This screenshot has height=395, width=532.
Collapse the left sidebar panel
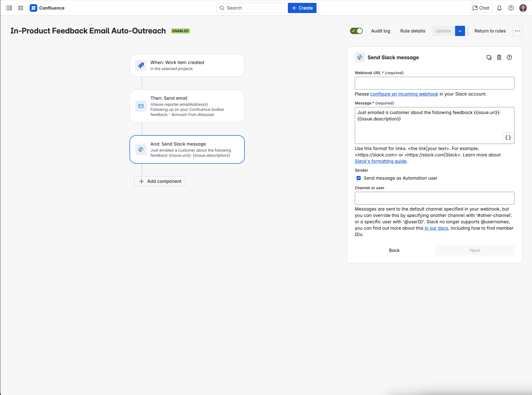9,8
